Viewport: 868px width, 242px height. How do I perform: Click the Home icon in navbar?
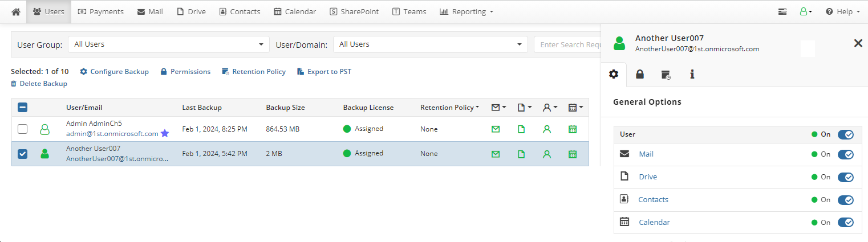click(16, 11)
